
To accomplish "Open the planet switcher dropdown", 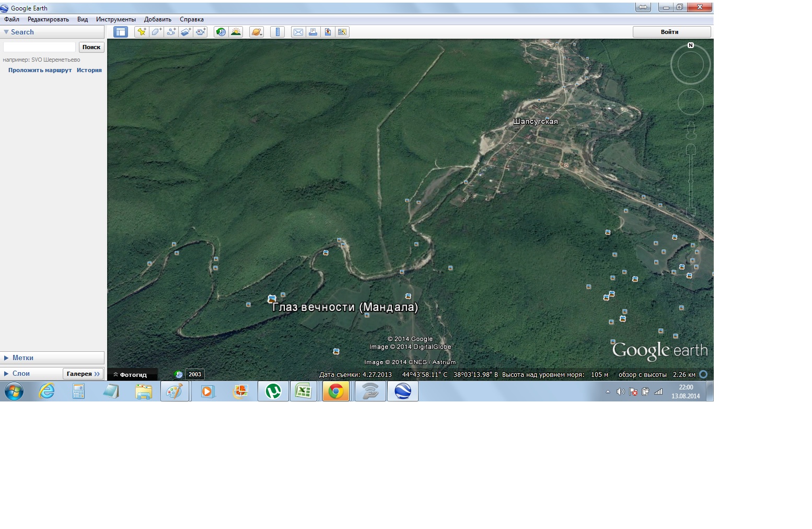I will click(x=256, y=32).
